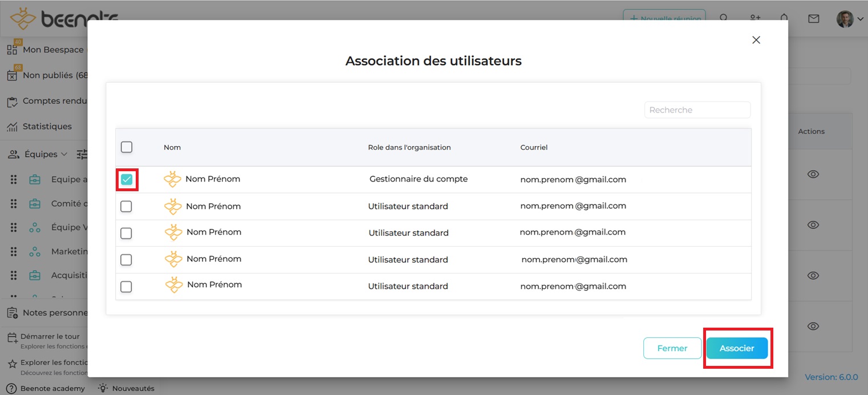Click the Fermer button
Viewport: 868px width, 395px height.
(x=672, y=348)
